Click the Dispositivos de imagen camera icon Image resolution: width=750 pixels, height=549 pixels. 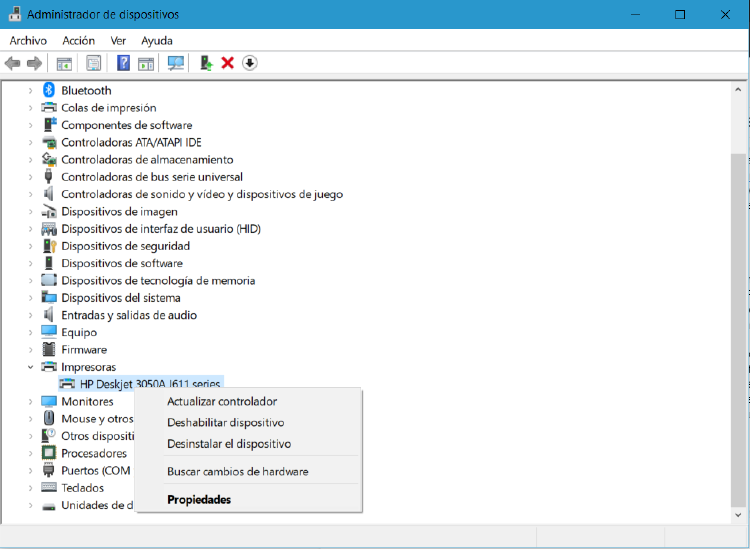[49, 211]
